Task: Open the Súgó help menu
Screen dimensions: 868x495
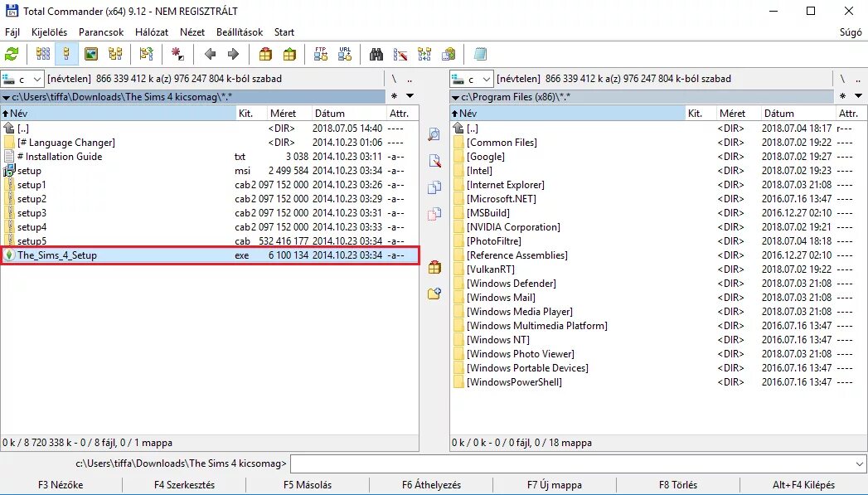Action: click(x=851, y=32)
